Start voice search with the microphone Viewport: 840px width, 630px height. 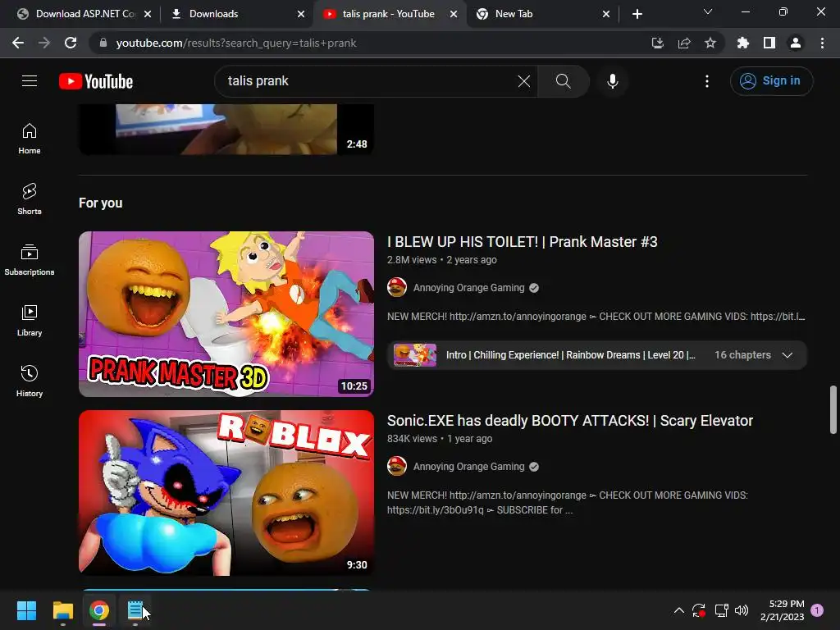[613, 81]
